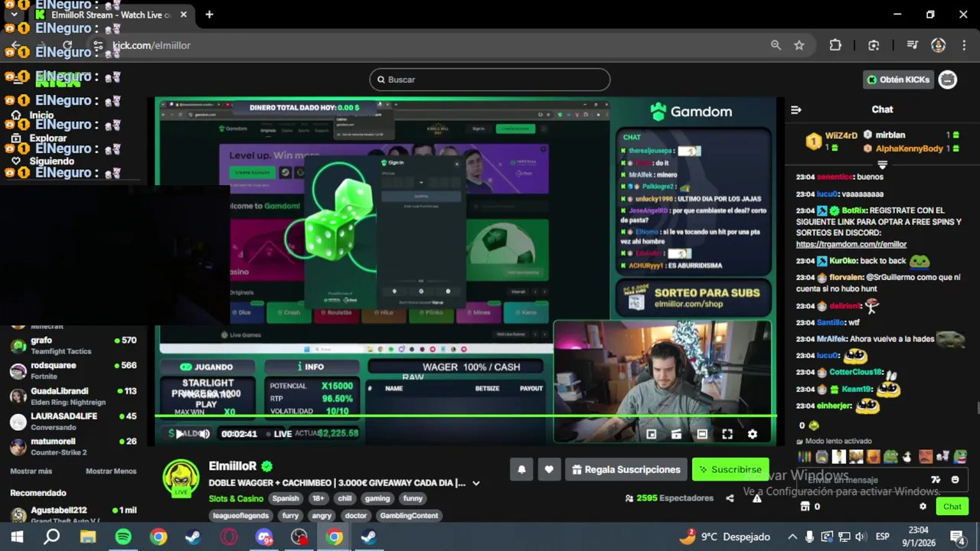
Task: Close the ElmiilloR Stream browser tab
Action: coord(184,15)
